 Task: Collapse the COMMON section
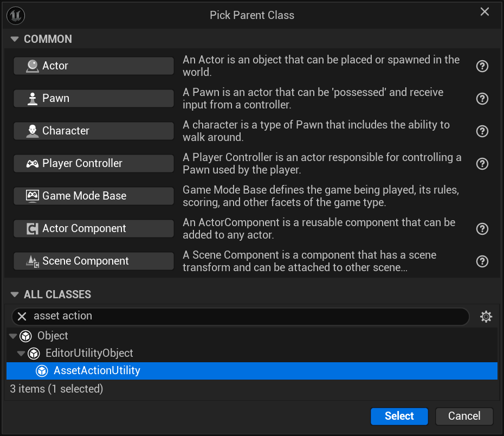tap(15, 39)
